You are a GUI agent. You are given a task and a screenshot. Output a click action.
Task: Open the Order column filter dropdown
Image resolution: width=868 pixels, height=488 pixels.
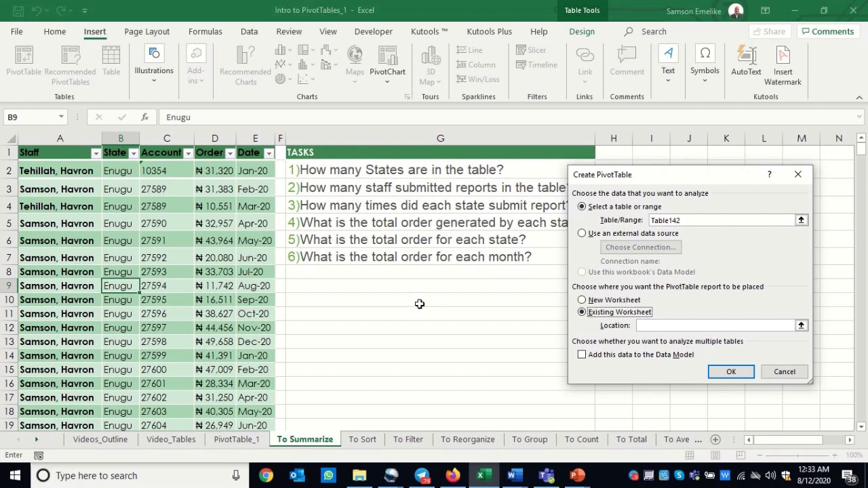pos(230,153)
